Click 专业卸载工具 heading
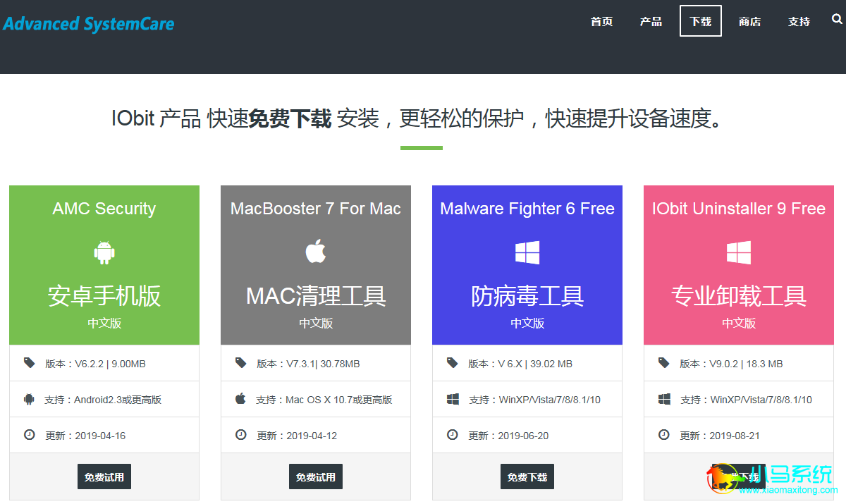The image size is (846, 504). pyautogui.click(x=739, y=296)
